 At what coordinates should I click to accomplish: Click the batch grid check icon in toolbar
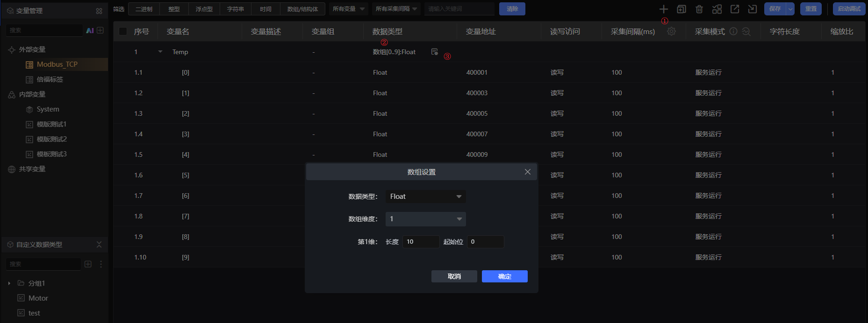tap(717, 9)
